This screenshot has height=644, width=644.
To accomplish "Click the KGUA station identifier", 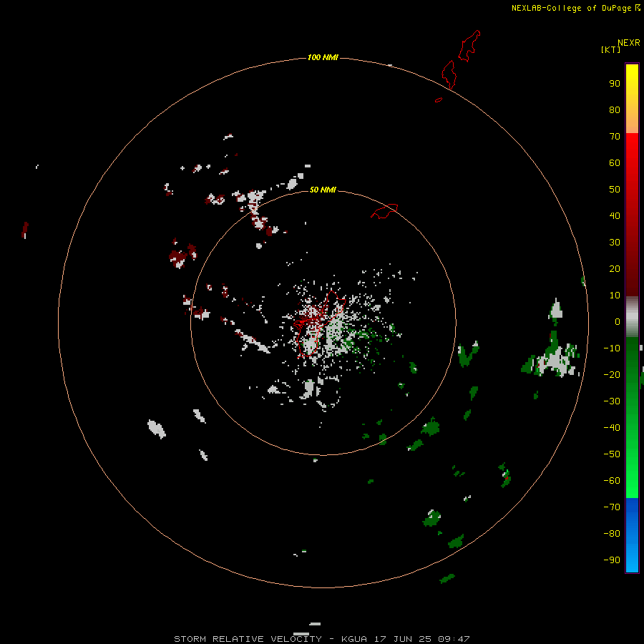I will coord(353,639).
